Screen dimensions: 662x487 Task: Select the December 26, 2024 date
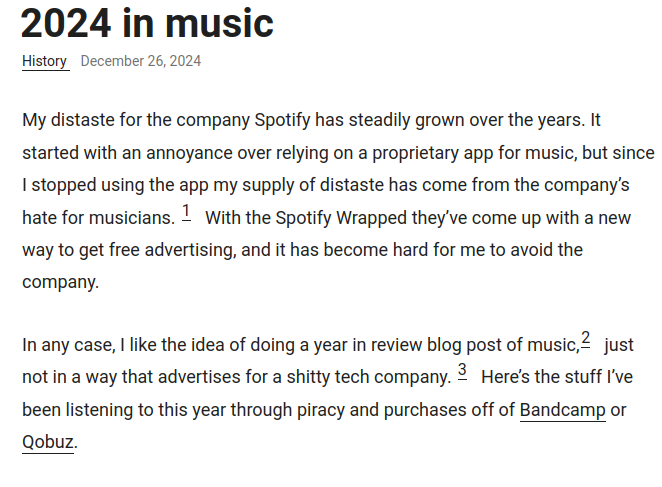[141, 61]
